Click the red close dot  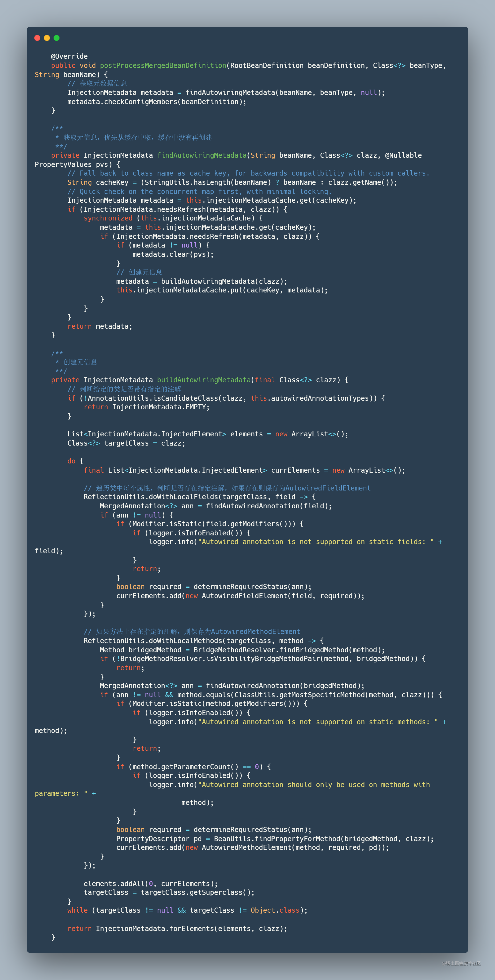point(37,38)
